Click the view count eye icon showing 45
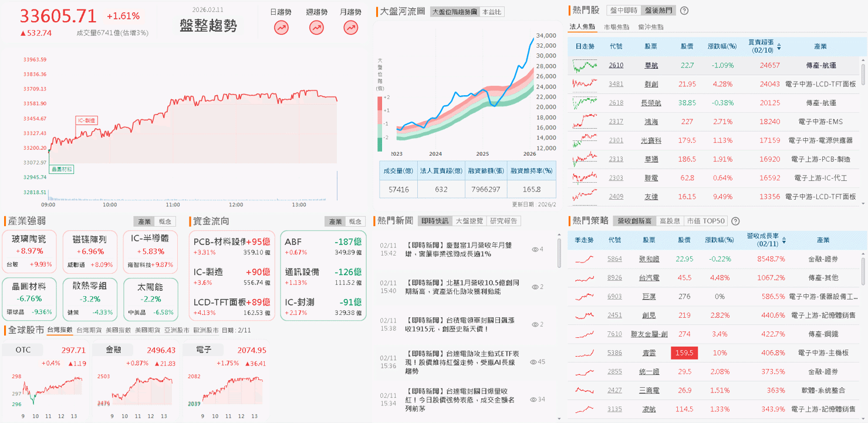Viewport: 868px width, 423px height. click(534, 362)
